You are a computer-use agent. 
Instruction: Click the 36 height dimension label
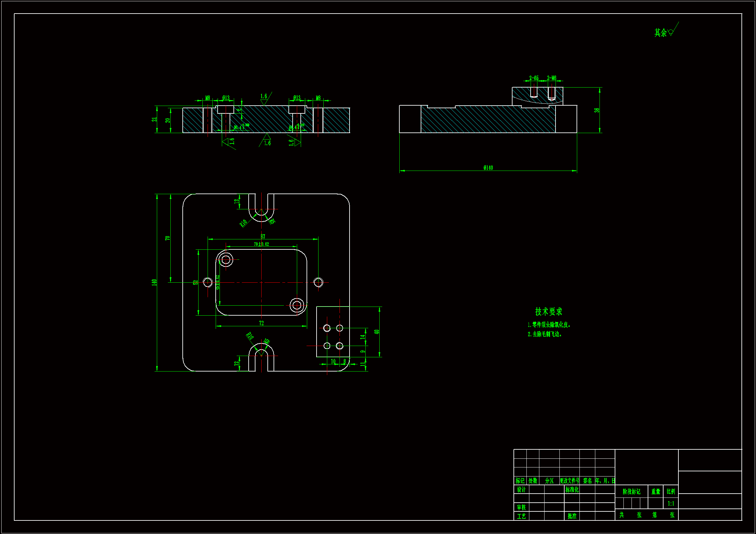tap(597, 110)
